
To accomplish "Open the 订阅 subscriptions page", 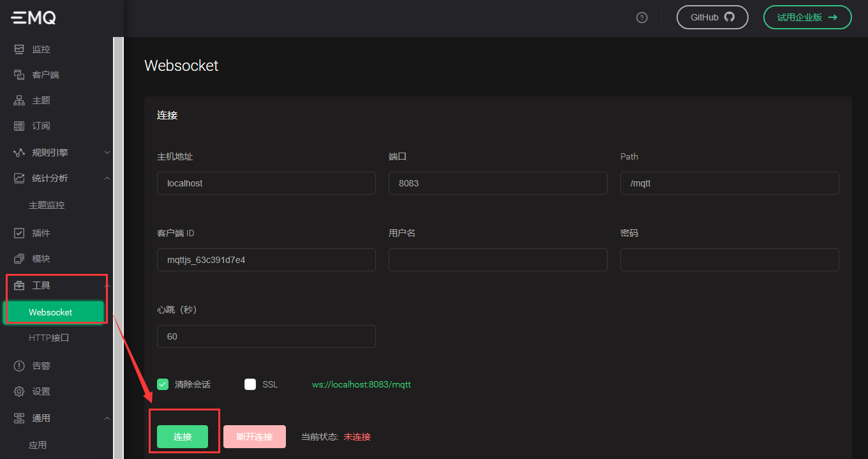I will (x=19, y=125).
